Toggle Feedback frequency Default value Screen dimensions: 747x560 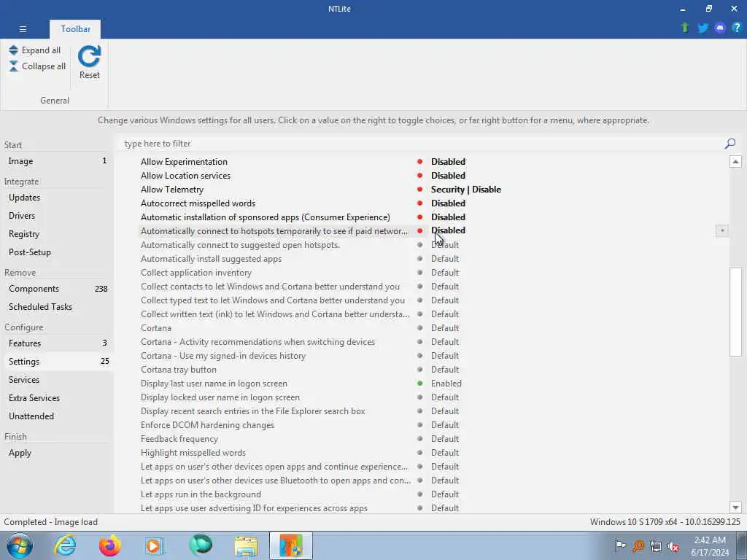coord(445,438)
